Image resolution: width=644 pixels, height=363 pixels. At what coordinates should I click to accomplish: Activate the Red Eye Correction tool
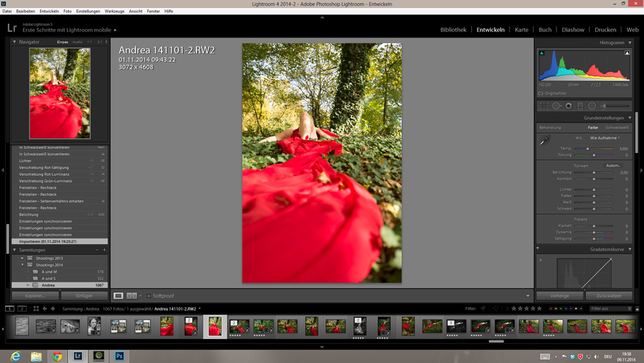[568, 106]
